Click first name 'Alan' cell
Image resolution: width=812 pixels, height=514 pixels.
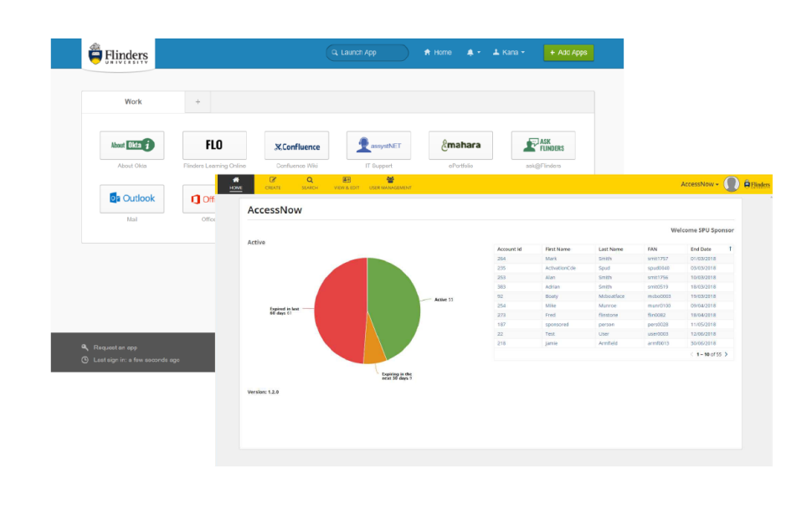pyautogui.click(x=550, y=277)
